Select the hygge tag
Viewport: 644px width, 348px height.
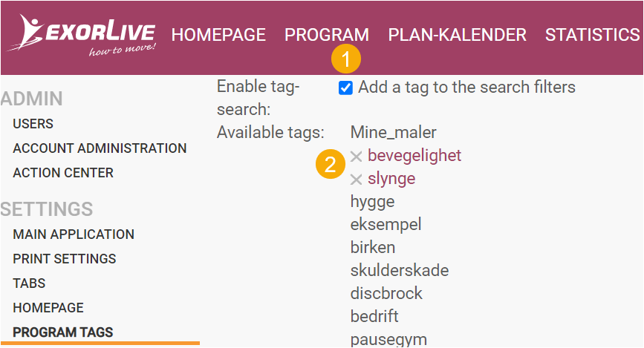tap(373, 202)
